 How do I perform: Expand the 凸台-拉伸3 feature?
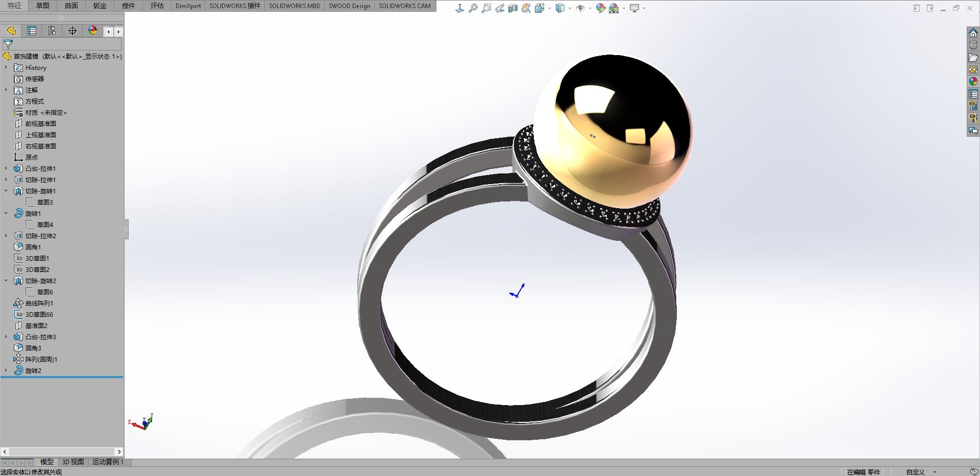click(x=6, y=337)
